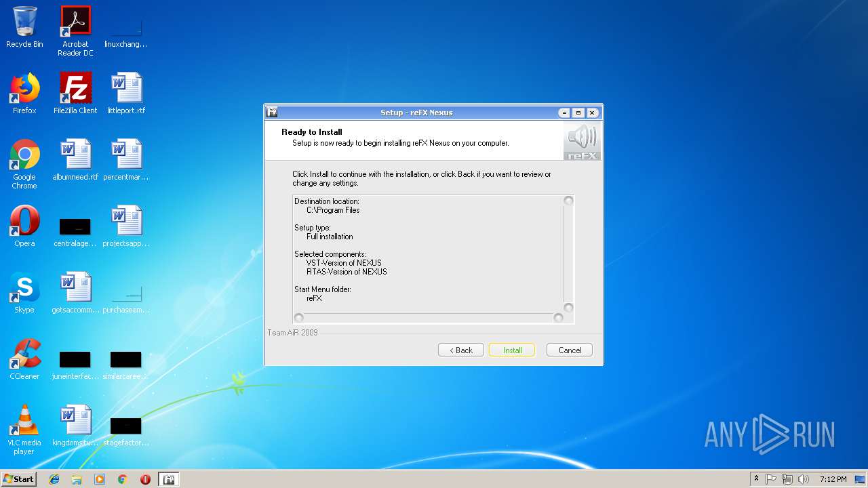
Task: Click the Install button
Action: coord(512,350)
